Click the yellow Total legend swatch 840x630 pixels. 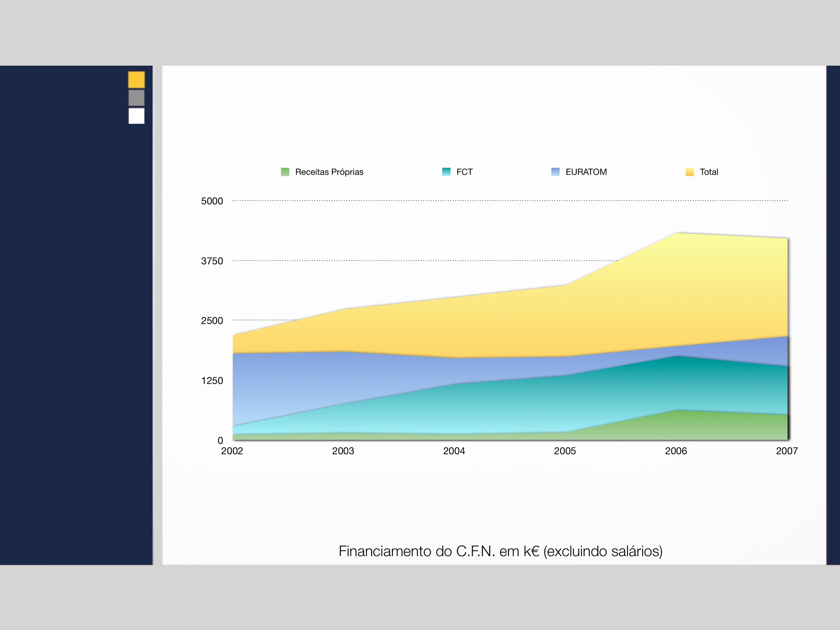[689, 172]
